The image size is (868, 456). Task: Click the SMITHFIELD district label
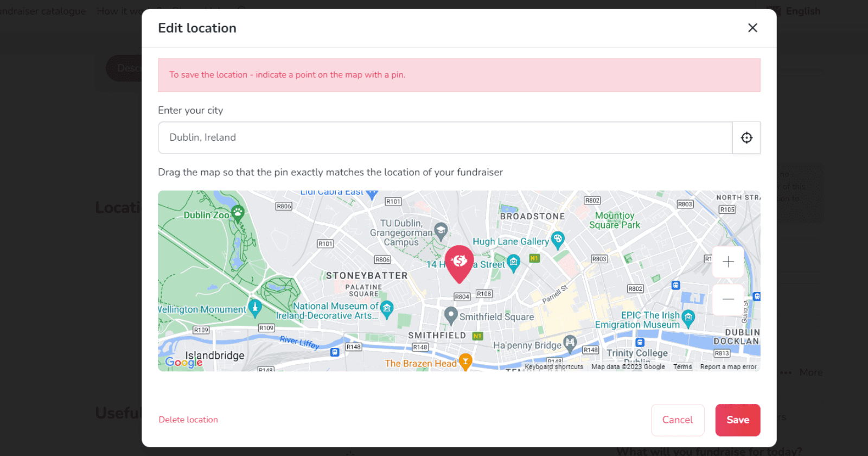[x=437, y=335]
